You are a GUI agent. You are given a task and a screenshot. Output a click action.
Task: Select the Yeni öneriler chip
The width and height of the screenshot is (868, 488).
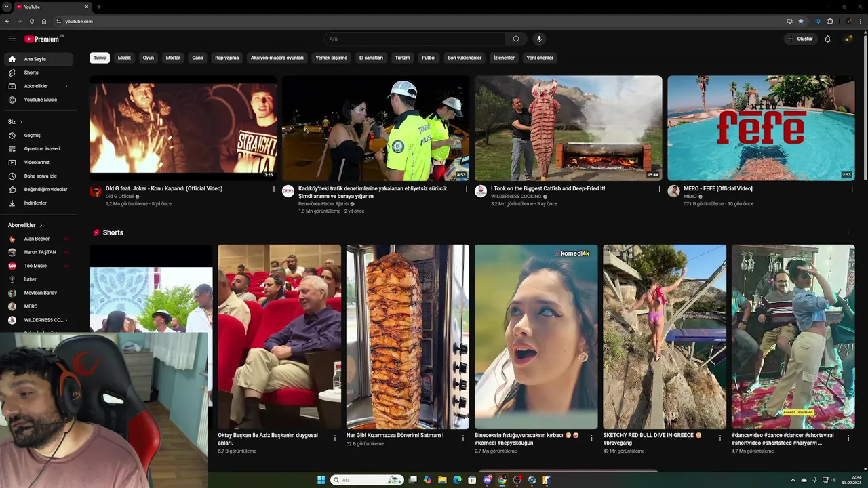coord(540,58)
